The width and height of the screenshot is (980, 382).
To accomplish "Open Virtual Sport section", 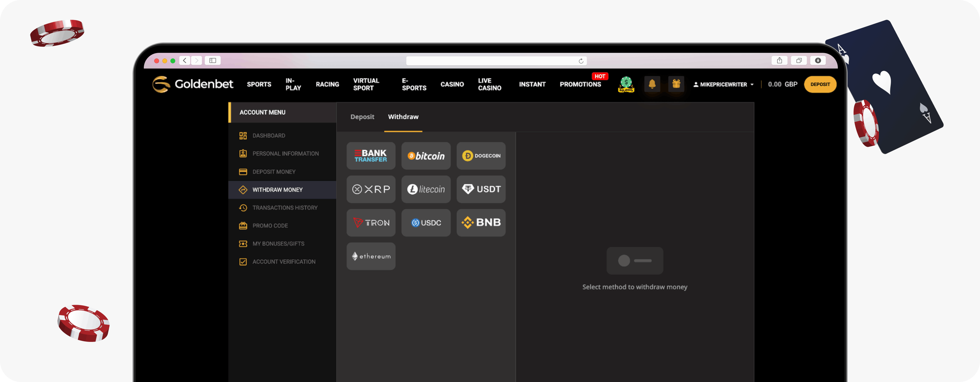I will point(366,84).
